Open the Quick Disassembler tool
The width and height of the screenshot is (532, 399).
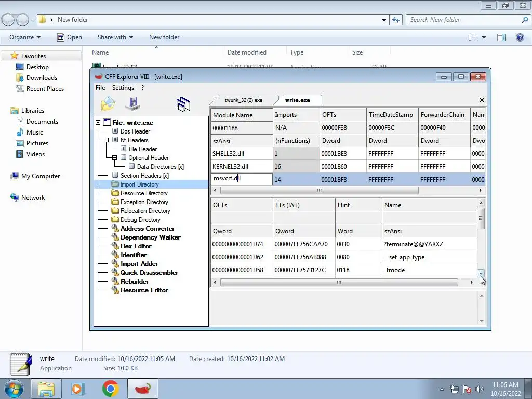click(x=149, y=272)
